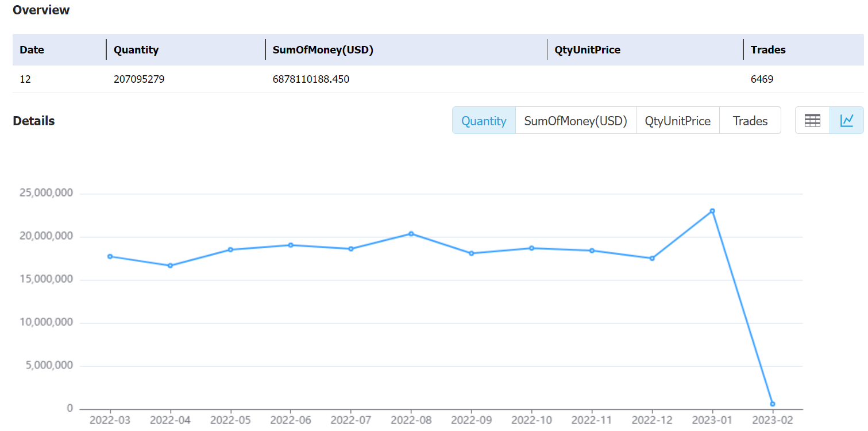The height and width of the screenshot is (431, 868).
Task: Select the Quantity tab
Action: 484,121
